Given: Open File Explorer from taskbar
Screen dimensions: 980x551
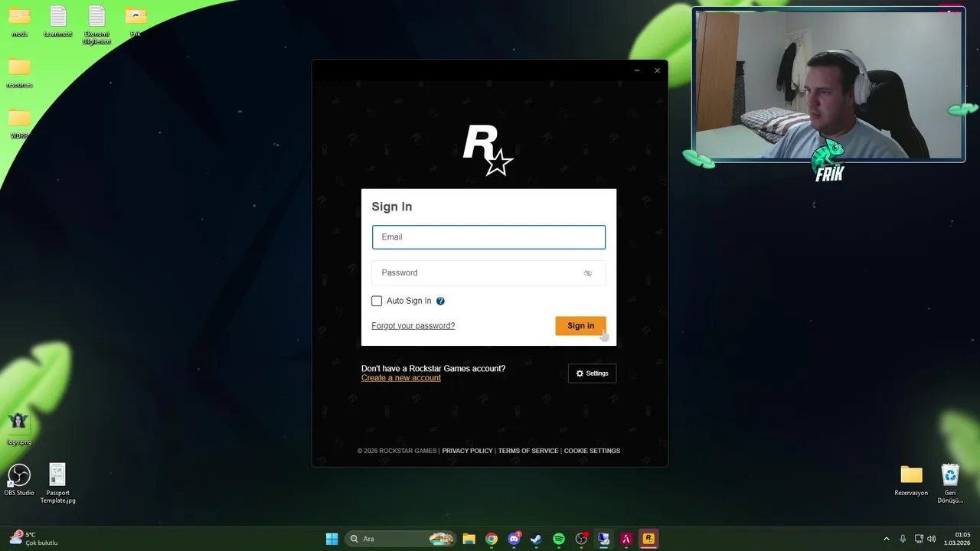Looking at the screenshot, I should (x=469, y=539).
